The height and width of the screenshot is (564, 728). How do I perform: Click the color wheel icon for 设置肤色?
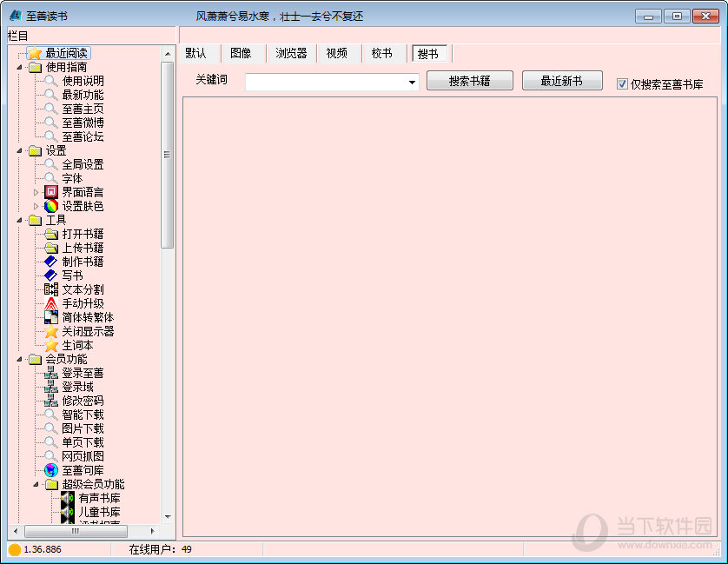pyautogui.click(x=51, y=206)
